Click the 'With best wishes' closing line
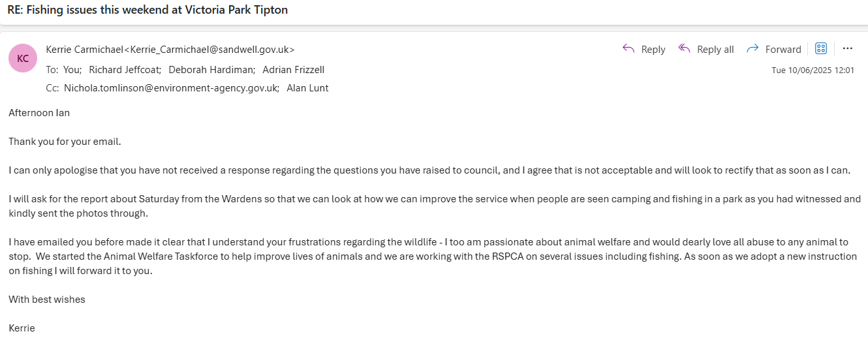This screenshot has width=868, height=340. pyautogui.click(x=47, y=300)
